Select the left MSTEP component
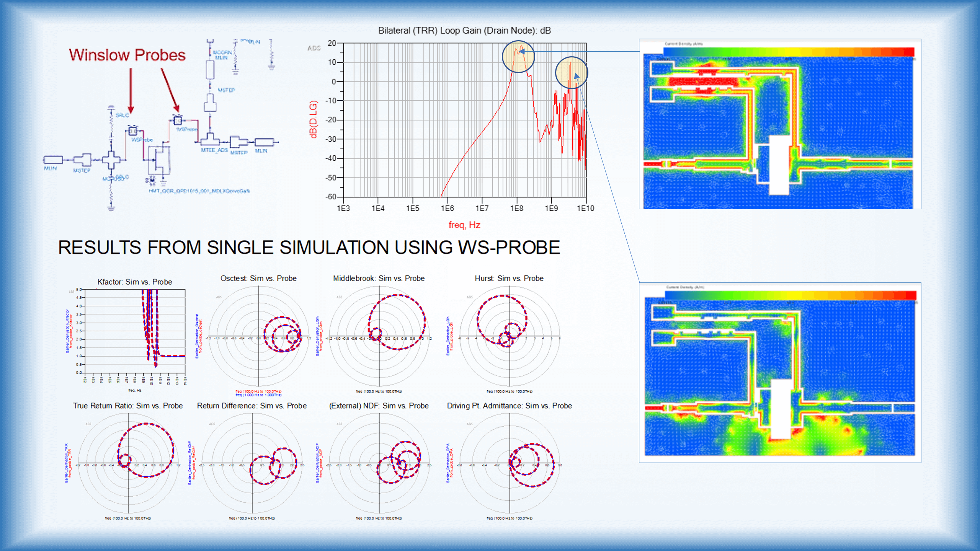This screenshot has height=551, width=980. point(82,160)
